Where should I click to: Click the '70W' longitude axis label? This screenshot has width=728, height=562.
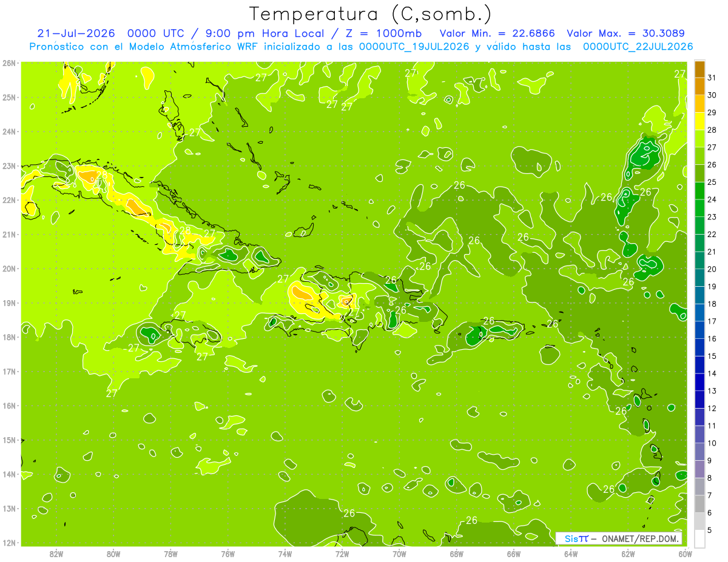tap(399, 554)
